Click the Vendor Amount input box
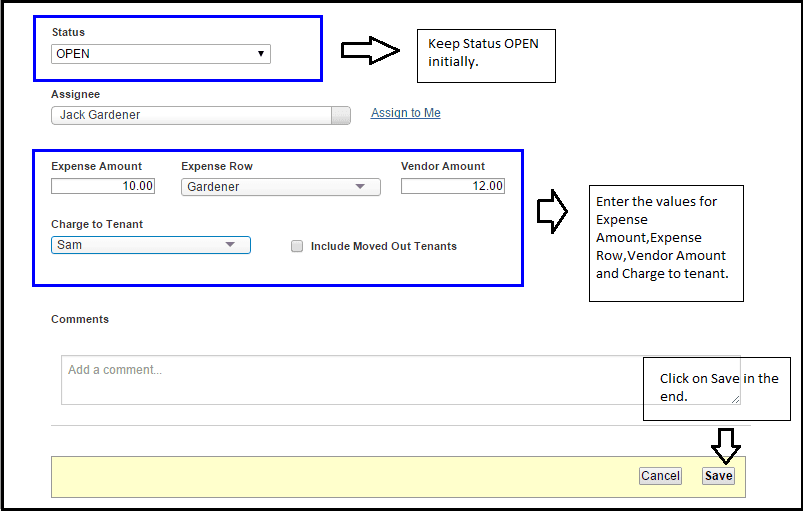Viewport: 803px width, 511px height. [452, 186]
